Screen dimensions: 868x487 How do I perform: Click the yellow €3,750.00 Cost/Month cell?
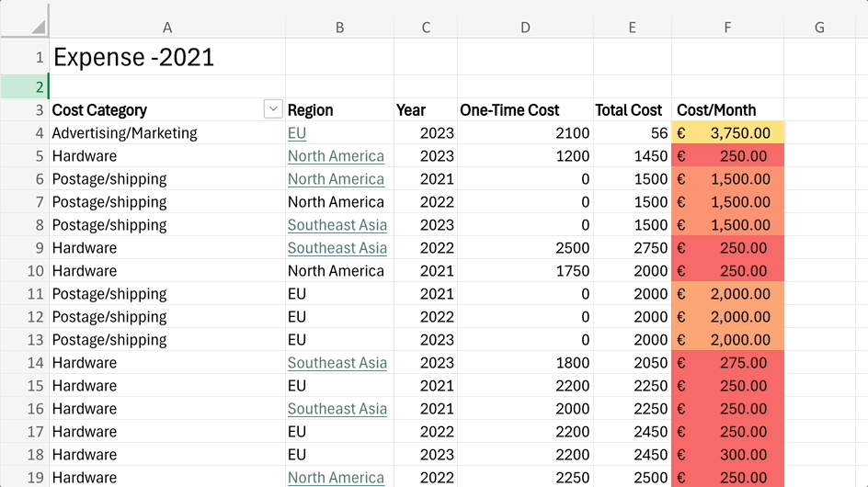pos(727,133)
